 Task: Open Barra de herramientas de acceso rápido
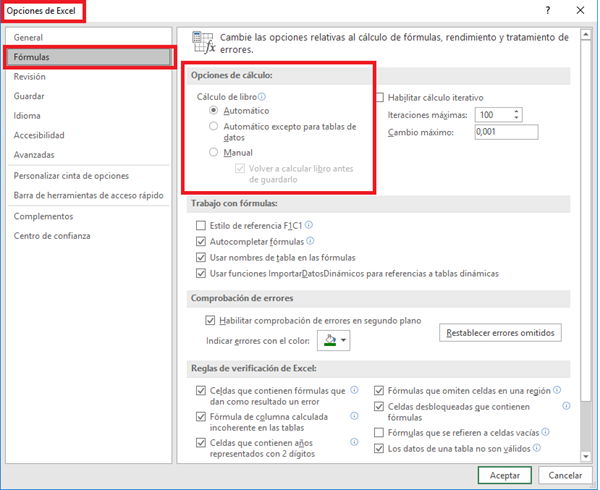tap(89, 195)
